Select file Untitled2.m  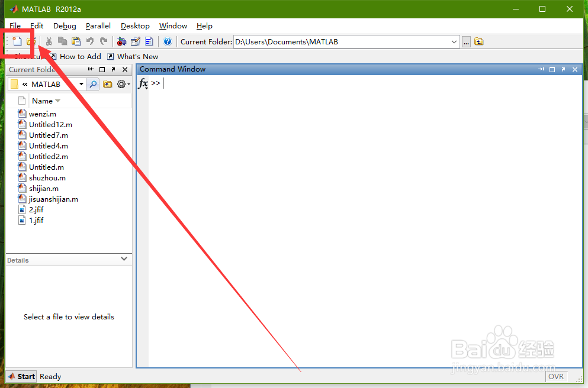coord(49,157)
